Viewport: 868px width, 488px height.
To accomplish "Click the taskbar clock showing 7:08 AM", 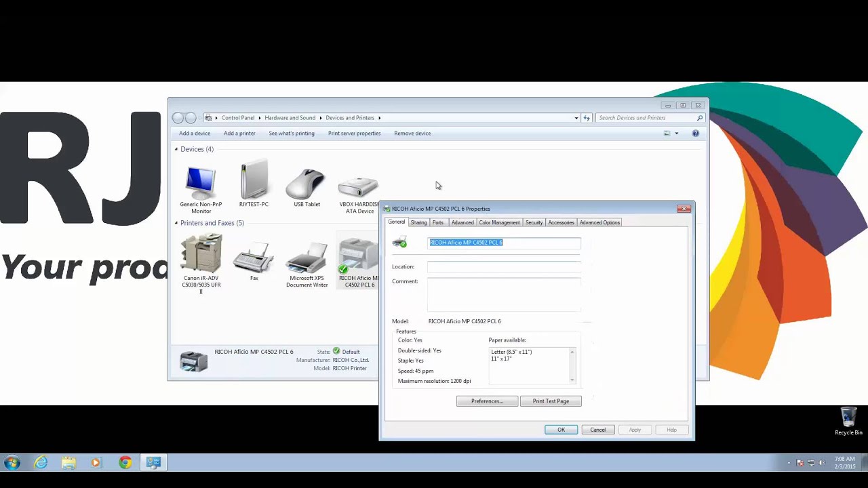I will pyautogui.click(x=844, y=463).
